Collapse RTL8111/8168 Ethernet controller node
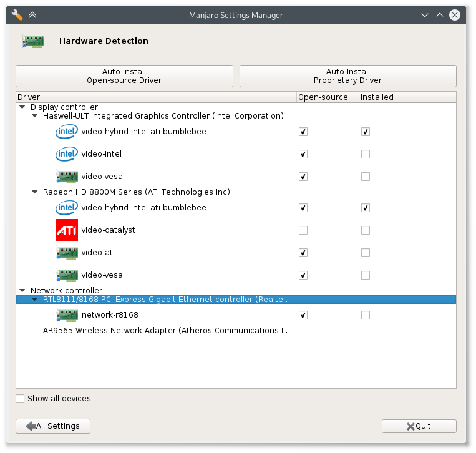This screenshot has height=453, width=476. [x=34, y=300]
